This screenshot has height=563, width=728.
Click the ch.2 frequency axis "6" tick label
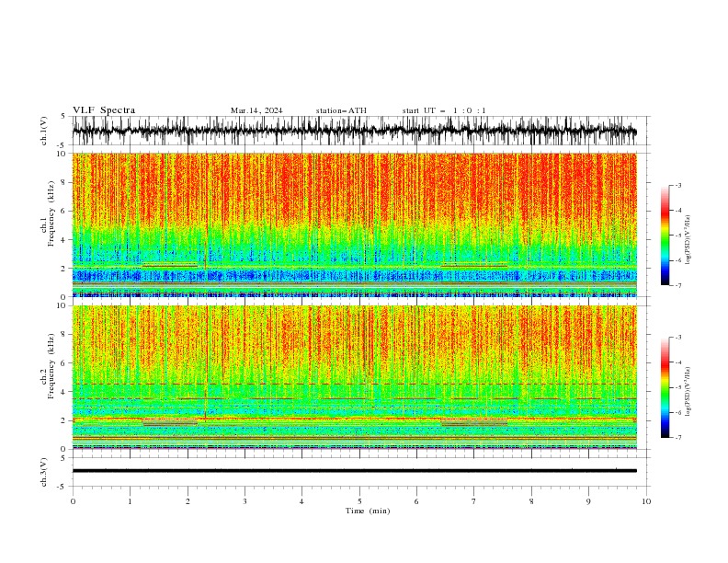[x=63, y=362]
